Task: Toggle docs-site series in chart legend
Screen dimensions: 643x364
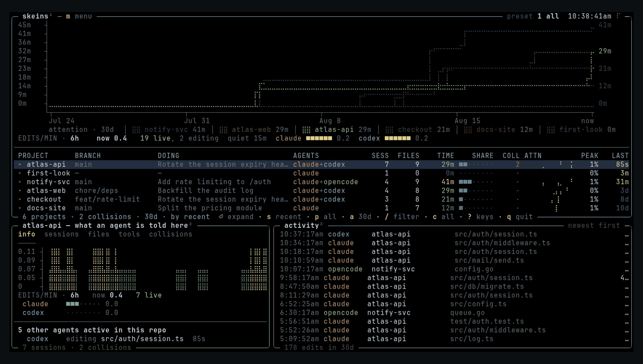Action: click(498, 130)
